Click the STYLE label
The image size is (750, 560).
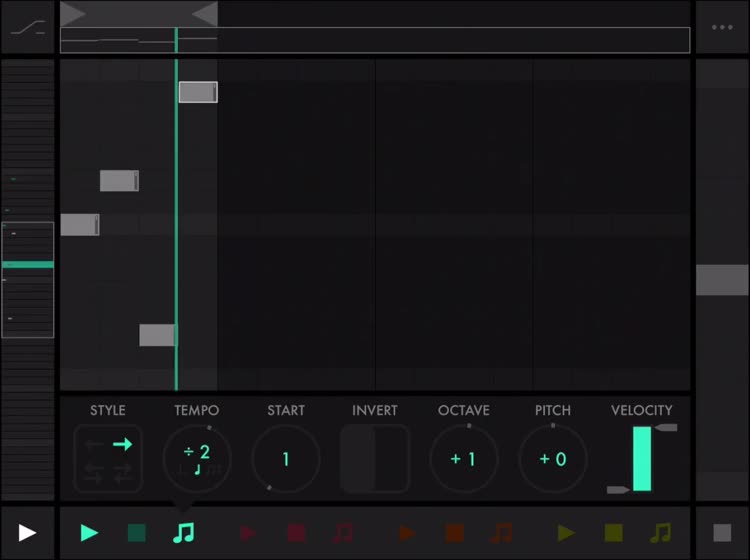coord(108,410)
